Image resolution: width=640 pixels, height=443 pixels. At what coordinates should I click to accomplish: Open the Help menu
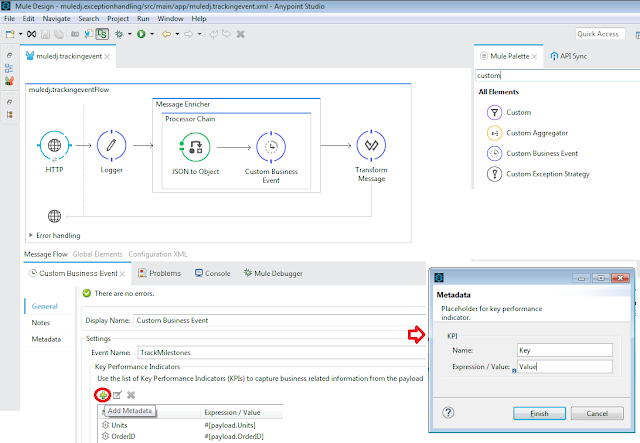pos(199,19)
